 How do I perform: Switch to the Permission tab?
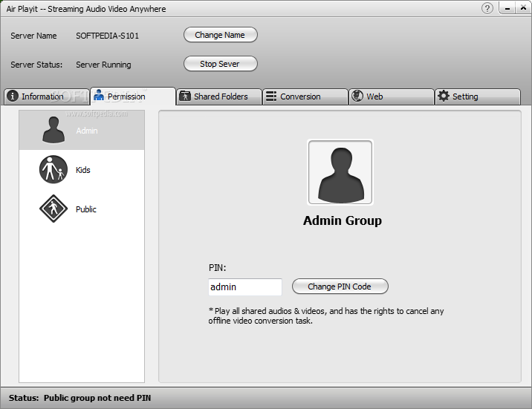133,96
